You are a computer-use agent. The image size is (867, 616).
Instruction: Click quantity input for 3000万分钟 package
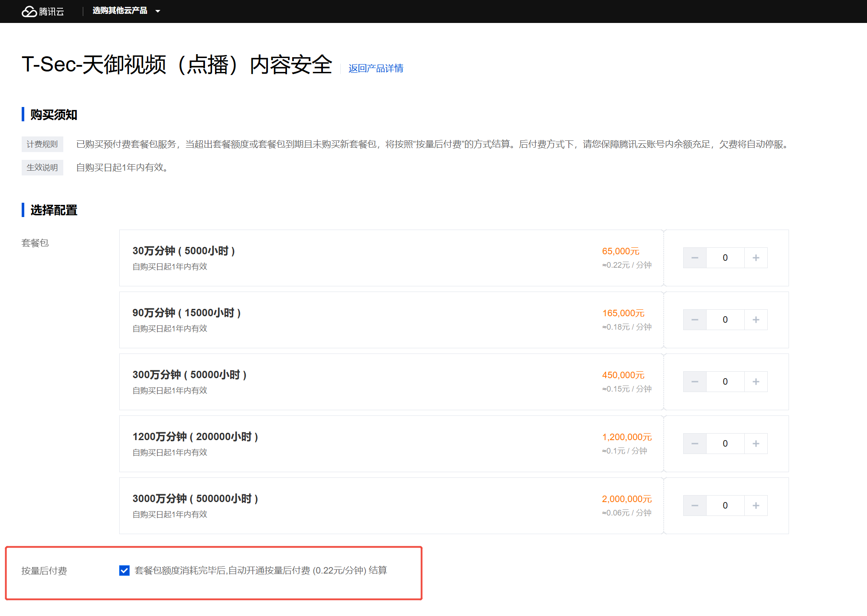click(725, 506)
